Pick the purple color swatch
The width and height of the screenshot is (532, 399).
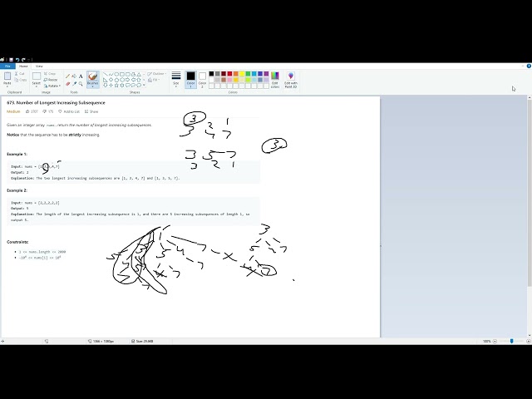click(266, 74)
